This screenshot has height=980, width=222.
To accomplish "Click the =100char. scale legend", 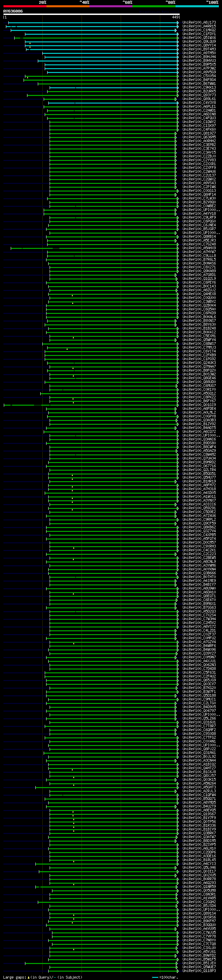I will (165, 977).
